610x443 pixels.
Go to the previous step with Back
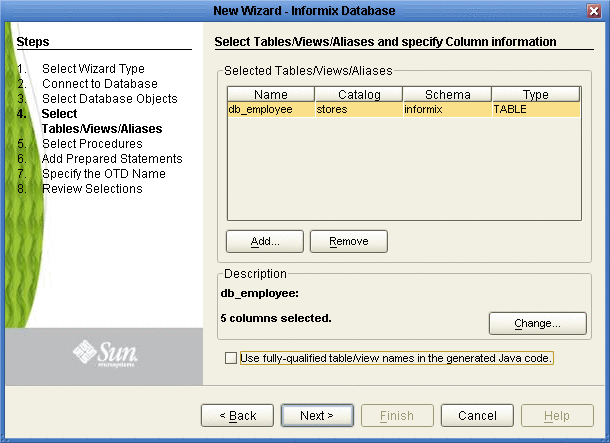[x=237, y=415]
